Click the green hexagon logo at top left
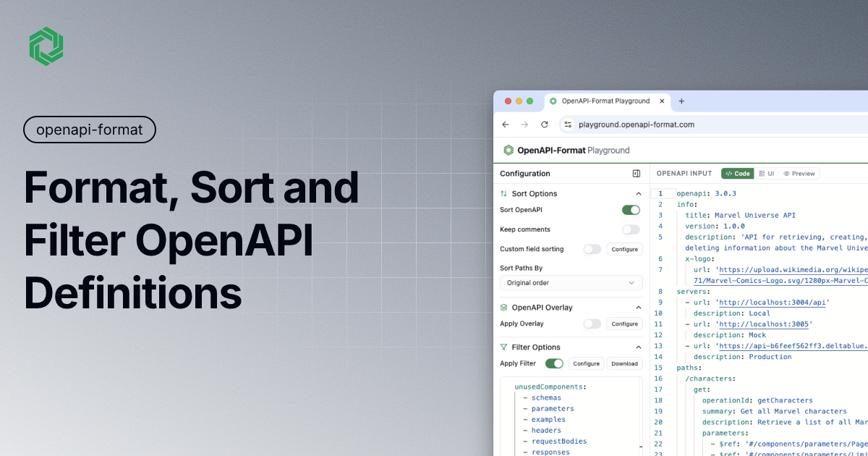This screenshot has height=456, width=868. pos(46,46)
